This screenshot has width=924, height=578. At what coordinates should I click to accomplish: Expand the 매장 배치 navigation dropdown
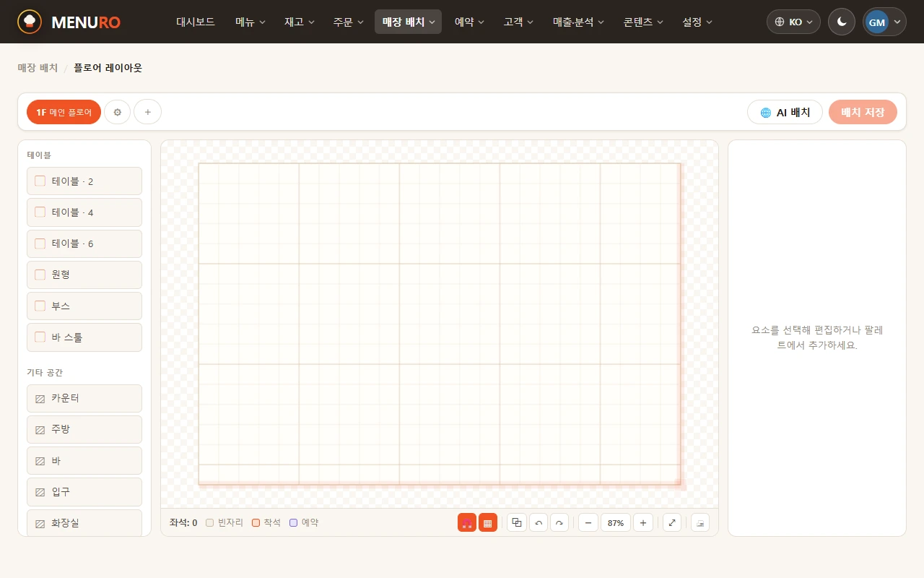point(408,22)
